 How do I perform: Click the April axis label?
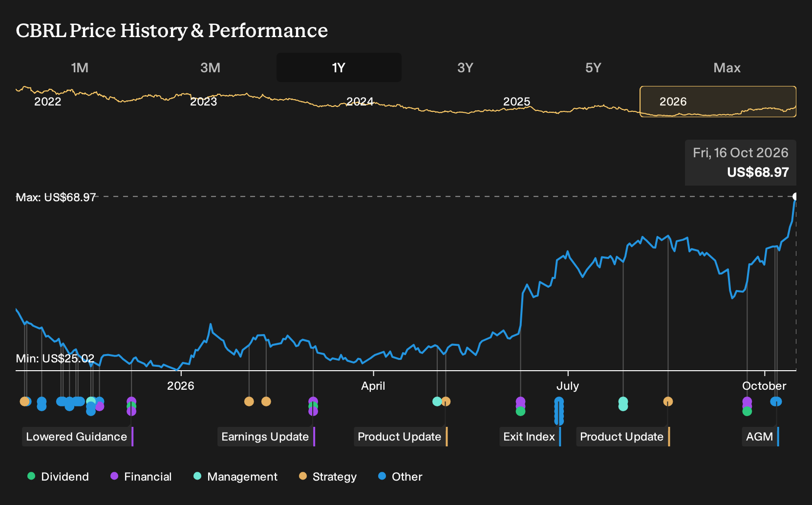pyautogui.click(x=373, y=386)
